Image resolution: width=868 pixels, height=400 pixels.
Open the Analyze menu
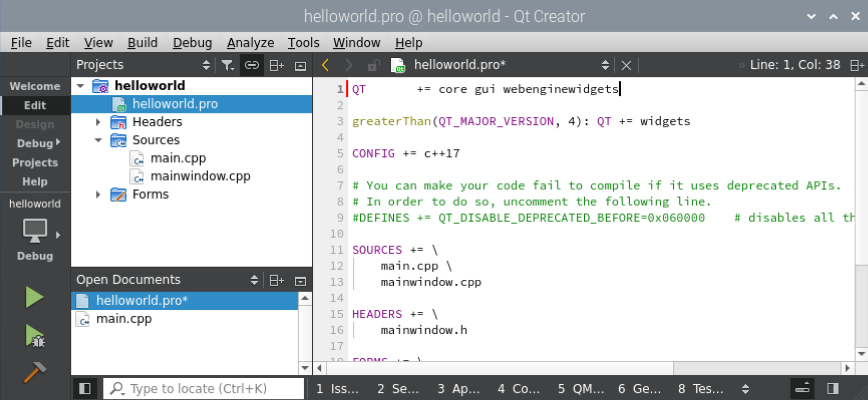(x=250, y=43)
